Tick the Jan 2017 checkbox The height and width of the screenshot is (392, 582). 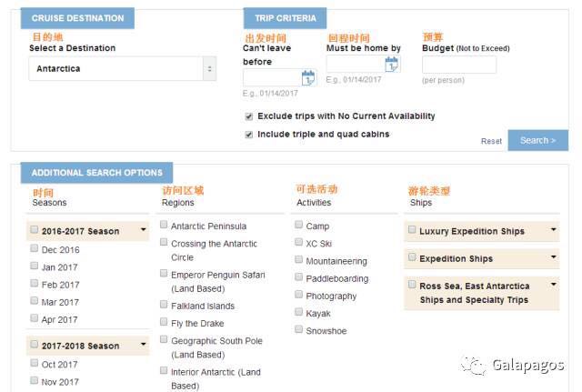point(35,266)
